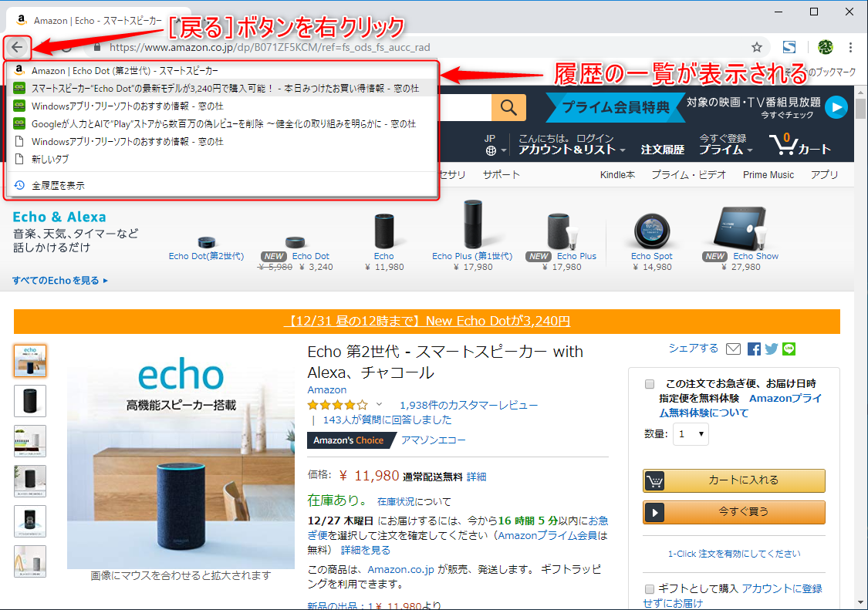Enable the お急ぎ便 free trial checkbox
This screenshot has height=610, width=868.
click(650, 383)
